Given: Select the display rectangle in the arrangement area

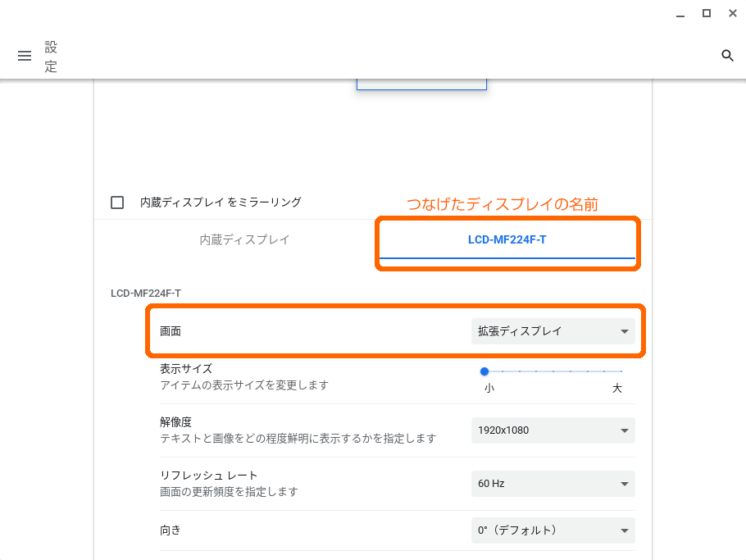Looking at the screenshot, I should coord(421,84).
